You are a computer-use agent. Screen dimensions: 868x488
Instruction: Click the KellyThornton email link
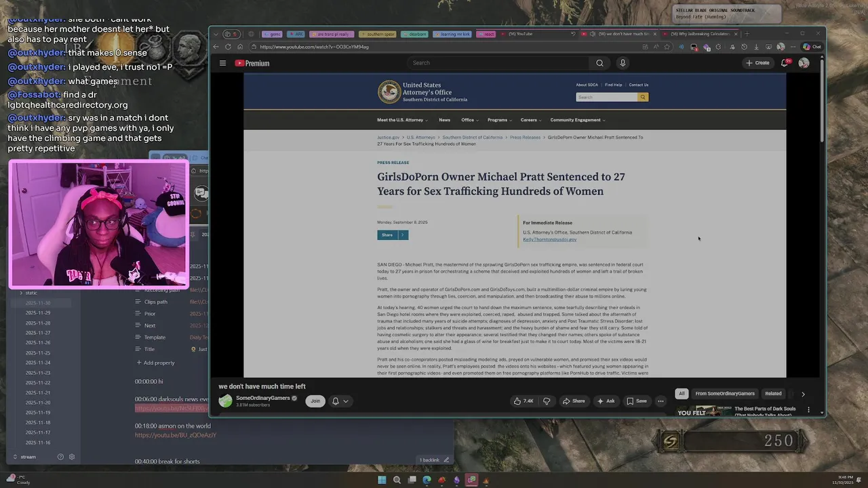550,239
